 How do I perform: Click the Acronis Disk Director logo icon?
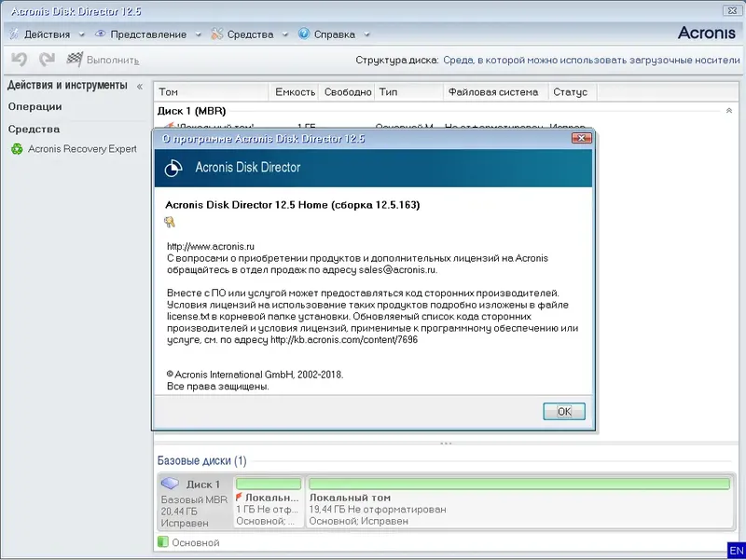click(173, 168)
